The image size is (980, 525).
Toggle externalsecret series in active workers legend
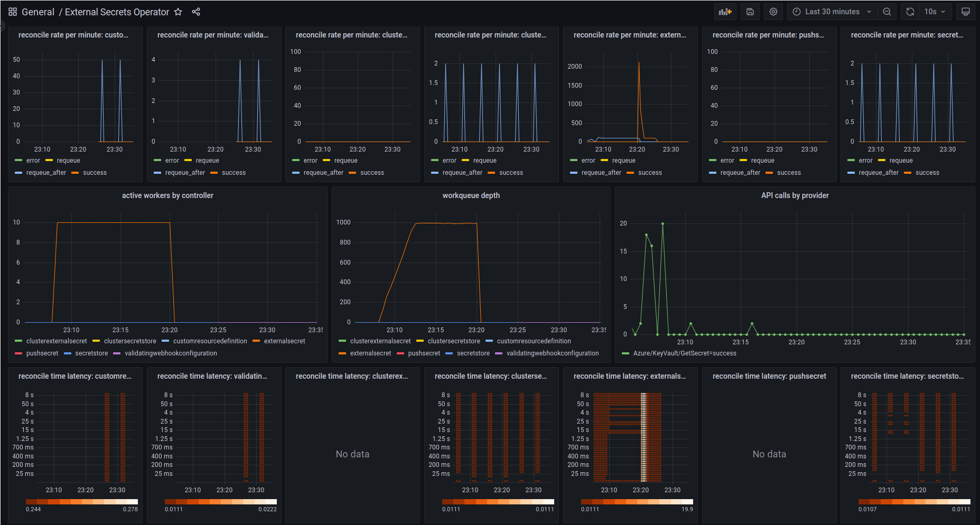click(283, 341)
